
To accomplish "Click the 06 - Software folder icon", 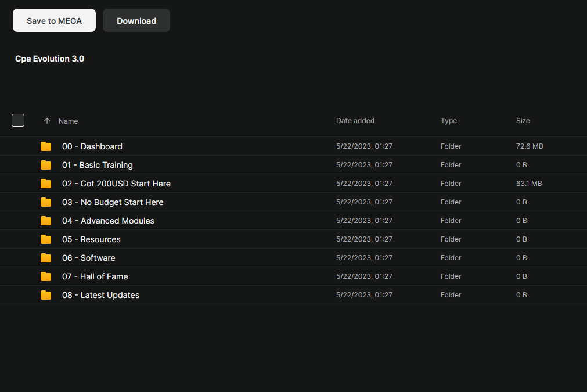I will (46, 258).
